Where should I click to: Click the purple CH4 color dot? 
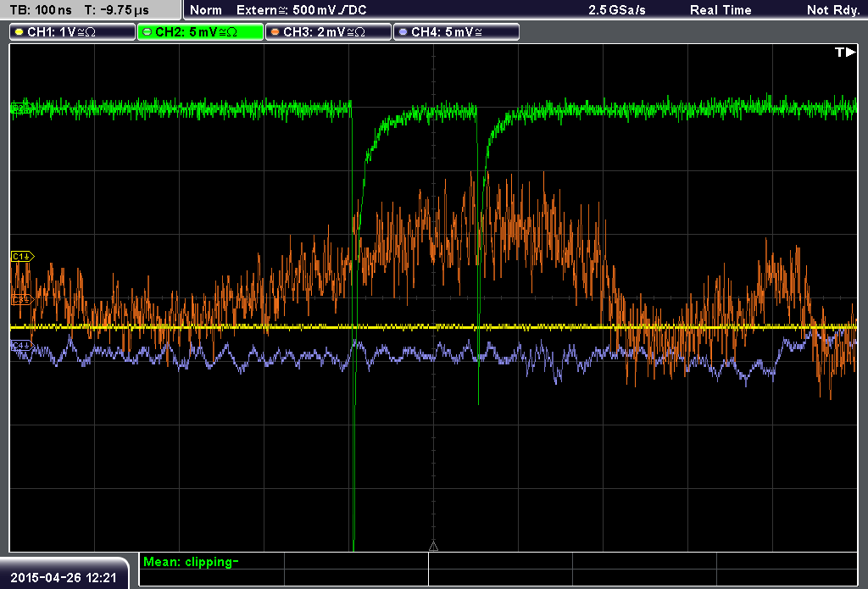click(403, 32)
